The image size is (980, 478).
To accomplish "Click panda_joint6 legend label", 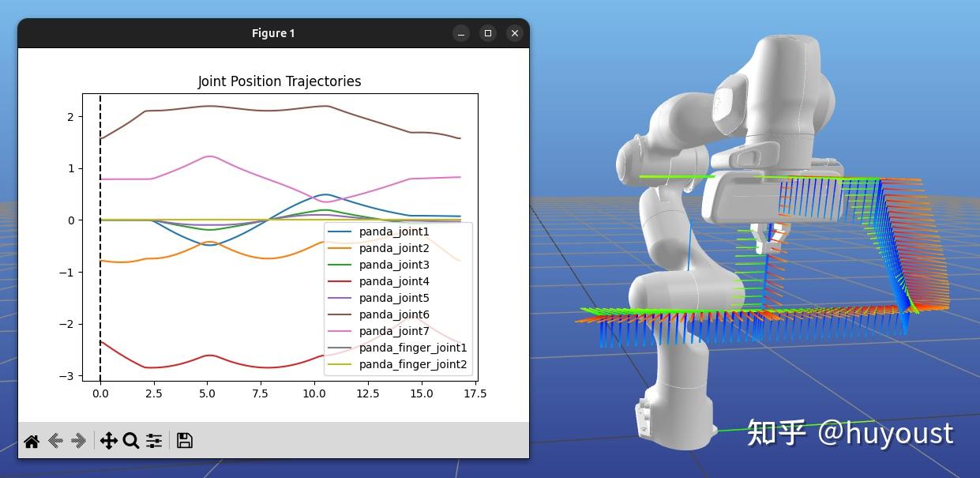I will [x=394, y=315].
